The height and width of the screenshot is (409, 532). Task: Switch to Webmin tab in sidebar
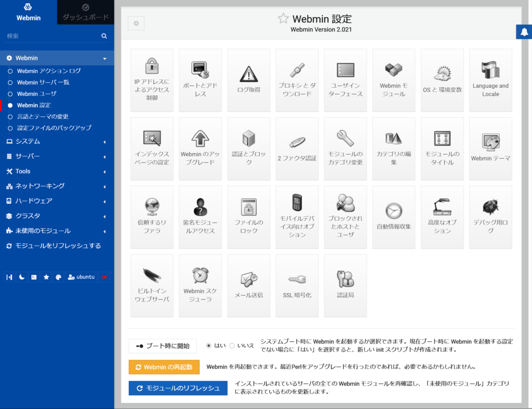pyautogui.click(x=29, y=12)
